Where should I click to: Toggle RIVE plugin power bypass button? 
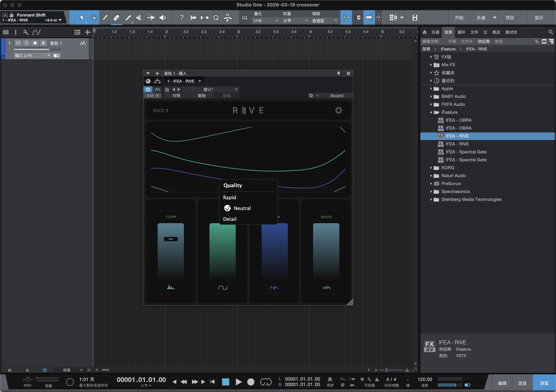[x=148, y=89]
